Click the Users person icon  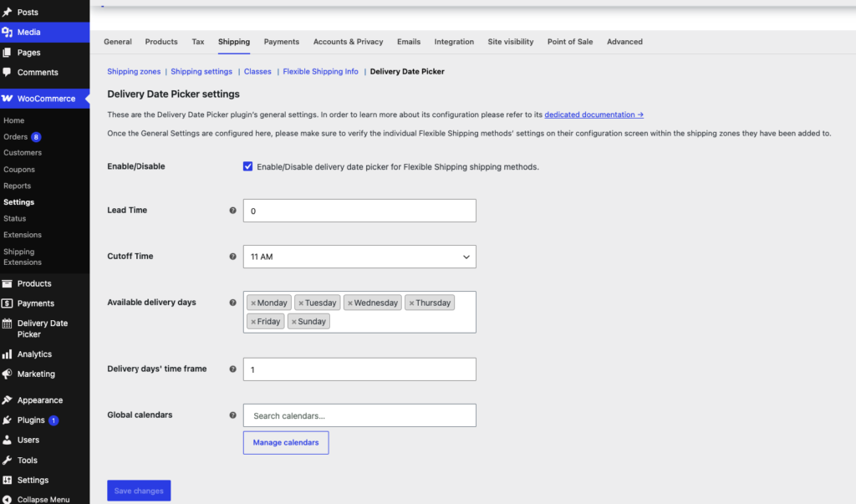[x=7, y=440]
